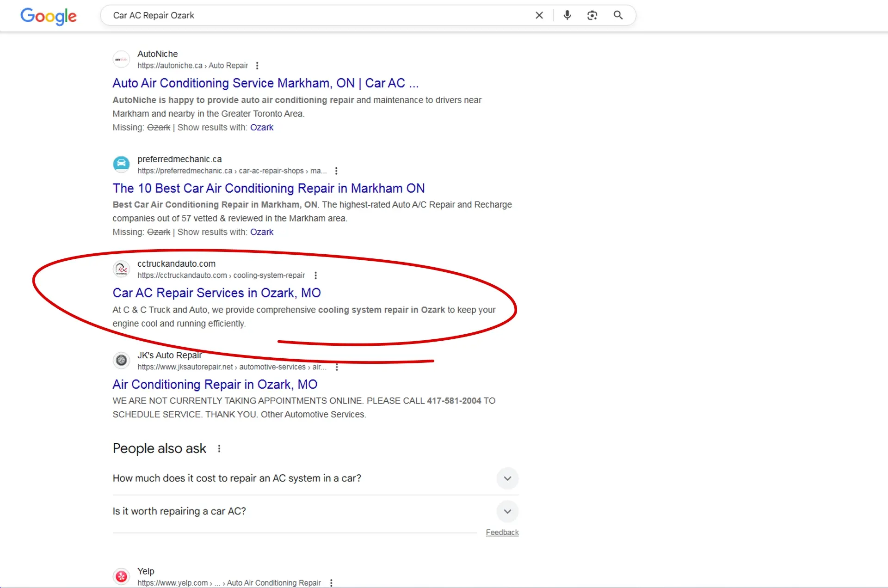Screen dimensions: 888x588
Task: Click the preferredmechanic.ca favicon
Action: click(x=121, y=164)
